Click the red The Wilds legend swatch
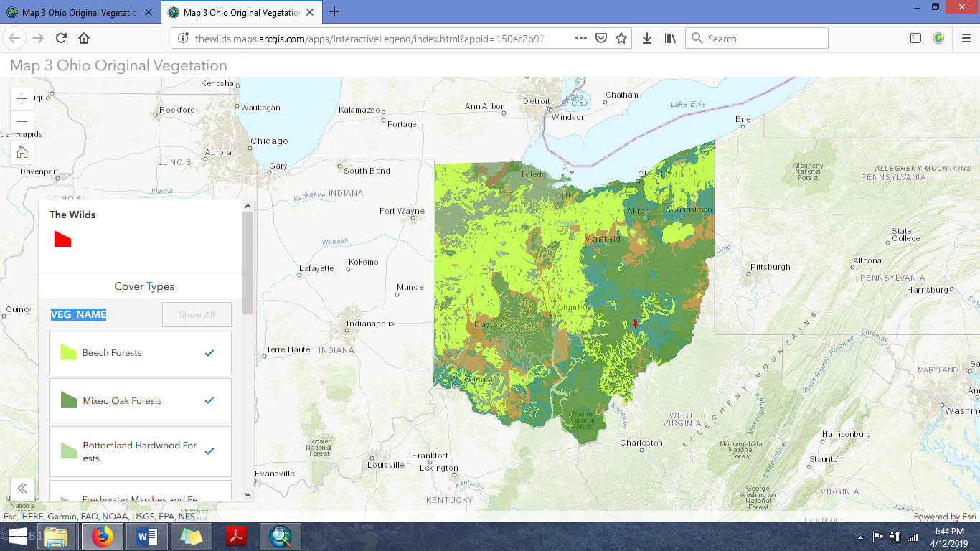Image resolution: width=980 pixels, height=551 pixels. pyautogui.click(x=64, y=240)
